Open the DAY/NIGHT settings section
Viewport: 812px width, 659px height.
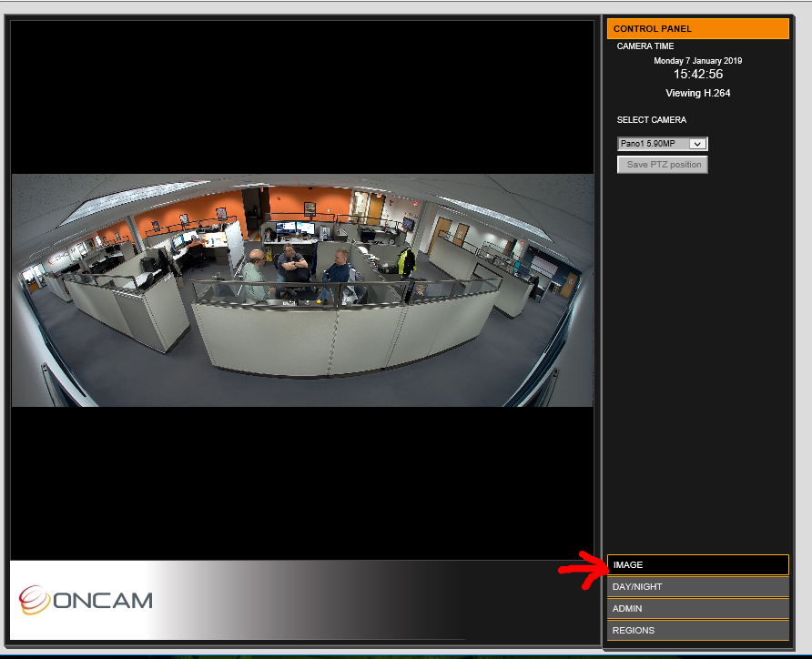point(697,586)
